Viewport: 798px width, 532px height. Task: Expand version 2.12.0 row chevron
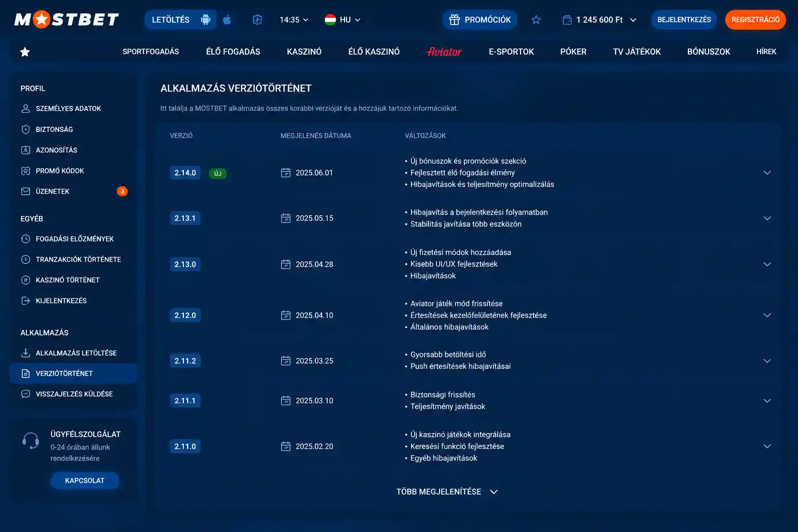(767, 315)
